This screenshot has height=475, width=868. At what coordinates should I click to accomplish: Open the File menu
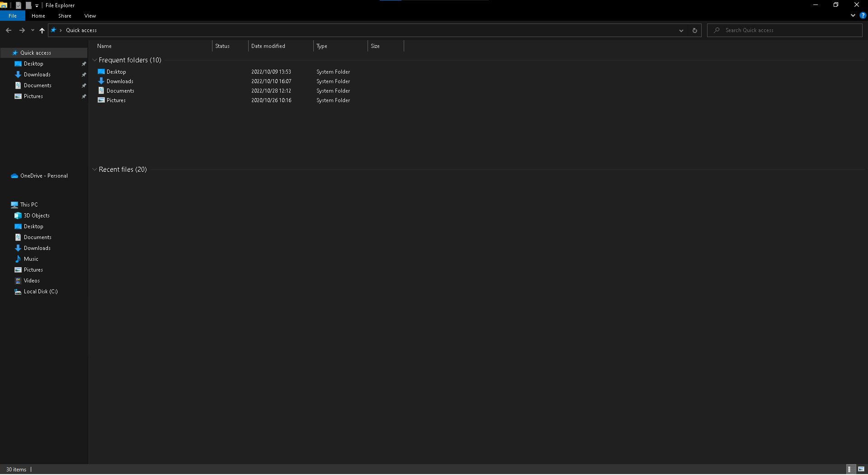[13, 15]
